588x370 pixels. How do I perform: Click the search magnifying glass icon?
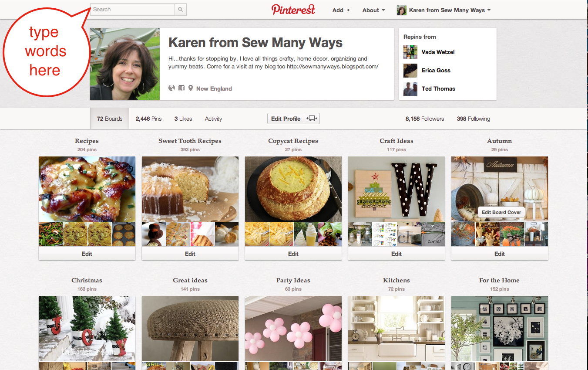(180, 9)
